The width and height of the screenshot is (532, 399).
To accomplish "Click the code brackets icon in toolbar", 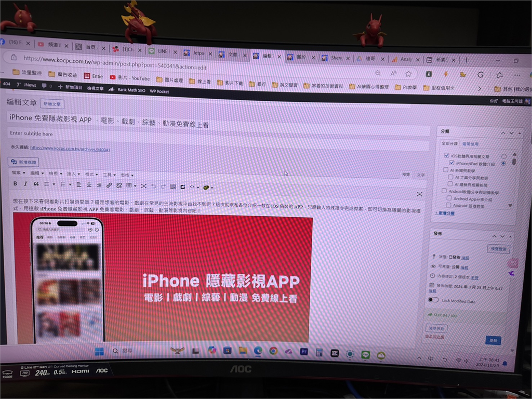I will [x=192, y=187].
